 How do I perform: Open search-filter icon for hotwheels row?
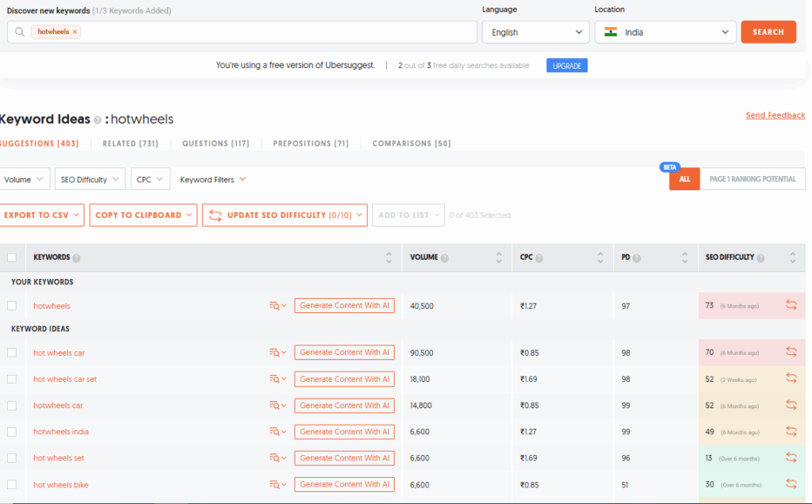pos(278,306)
